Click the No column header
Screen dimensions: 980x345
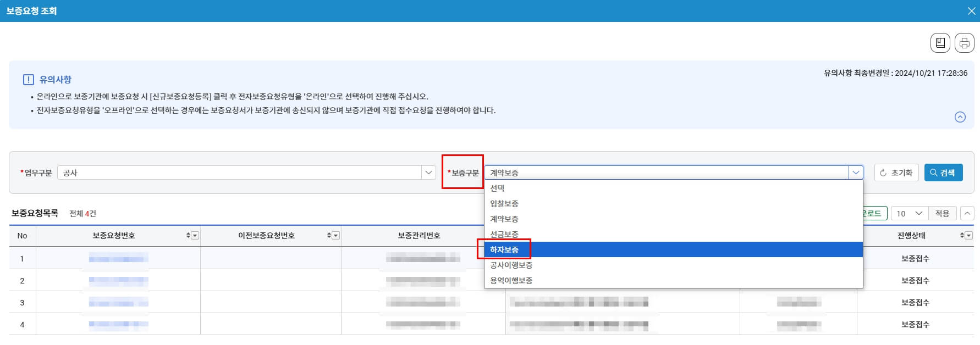point(22,236)
